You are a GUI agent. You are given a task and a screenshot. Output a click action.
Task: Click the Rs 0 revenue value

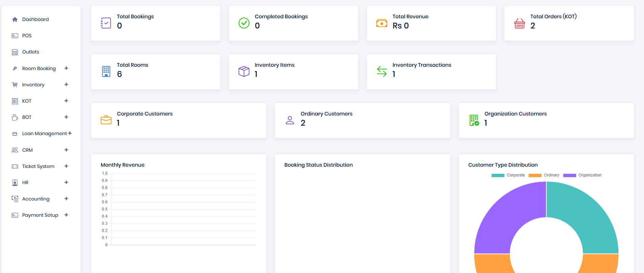(400, 26)
